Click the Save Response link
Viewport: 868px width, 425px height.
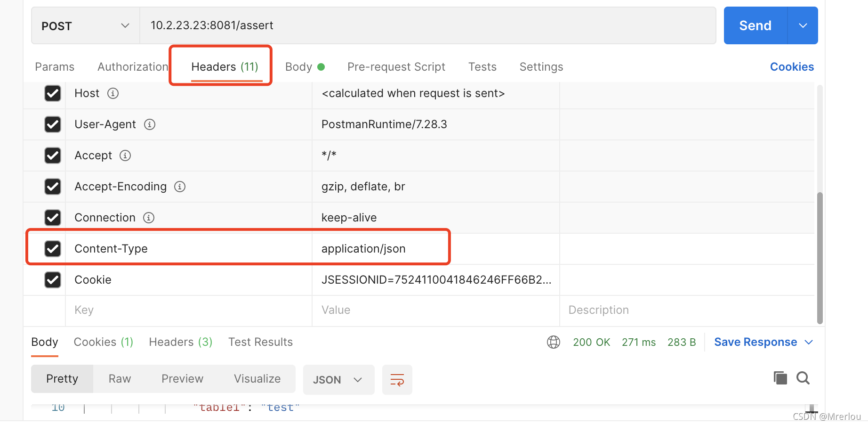755,342
